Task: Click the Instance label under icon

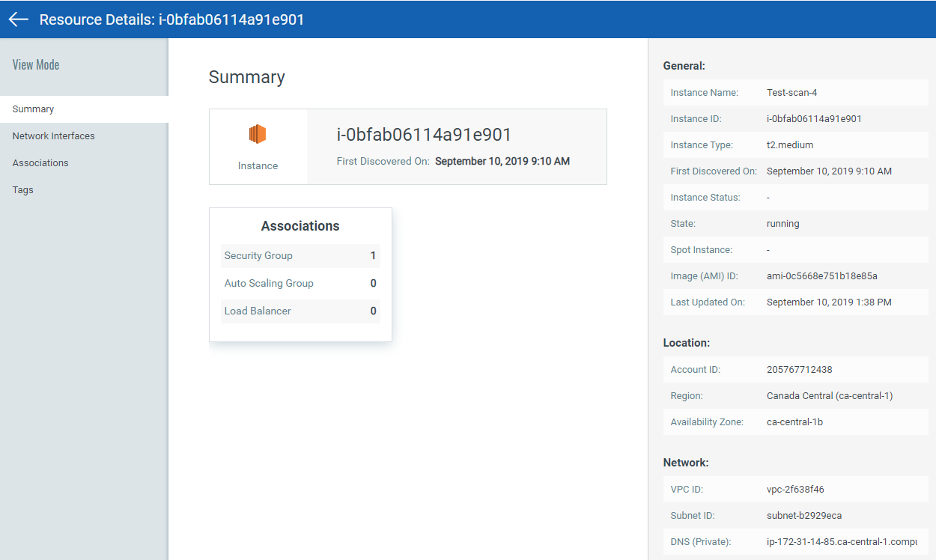Action: 258,166
